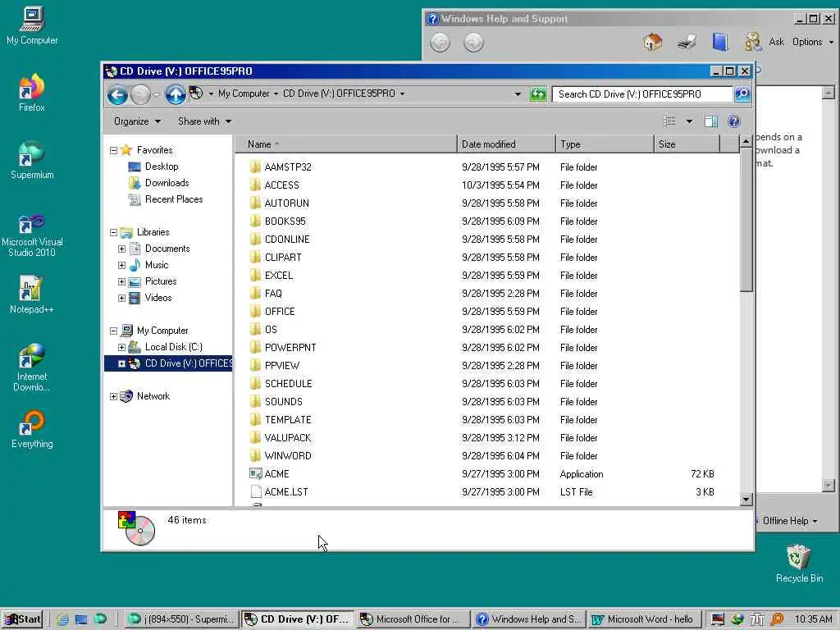Open Microsoft Visual Studio 2010 shortcut

click(x=32, y=235)
